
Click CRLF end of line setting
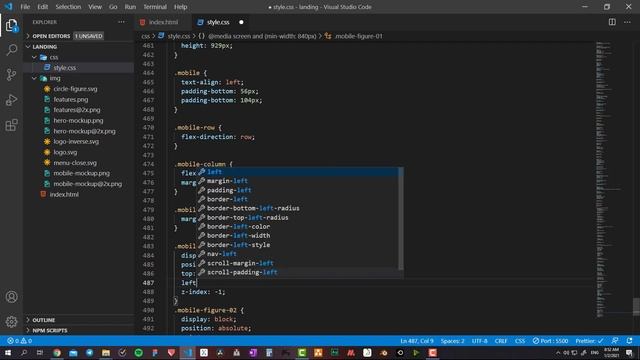(x=501, y=341)
